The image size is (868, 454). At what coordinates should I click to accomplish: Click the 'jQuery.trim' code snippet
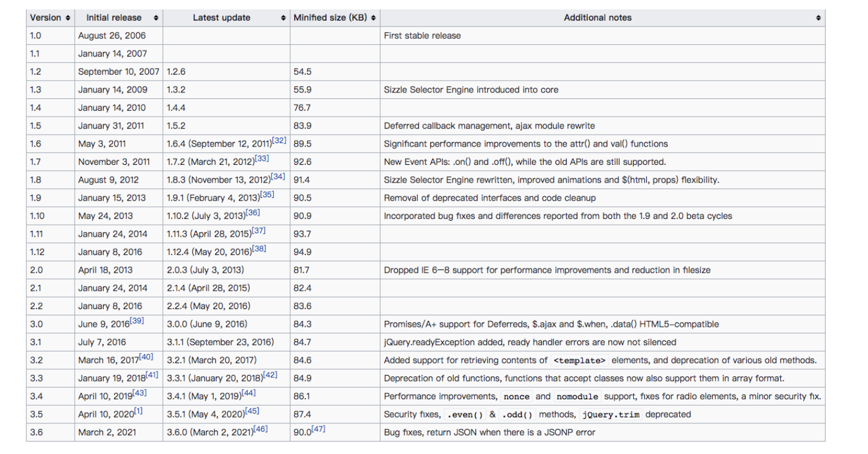point(610,415)
